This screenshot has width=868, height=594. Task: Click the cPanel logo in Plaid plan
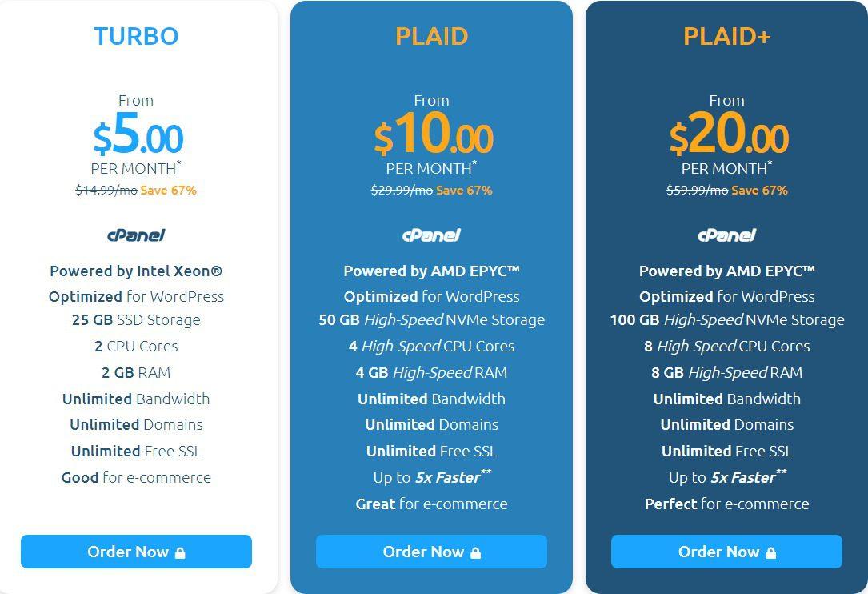tap(431, 235)
